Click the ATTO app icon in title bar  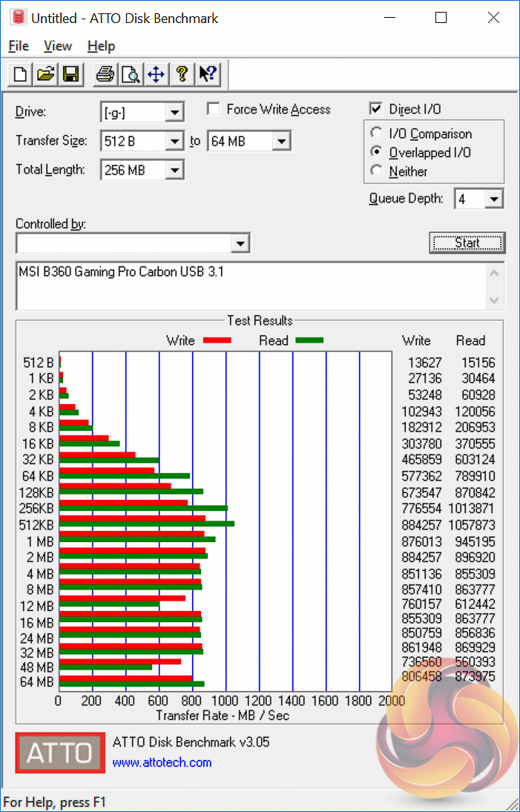coord(18,18)
